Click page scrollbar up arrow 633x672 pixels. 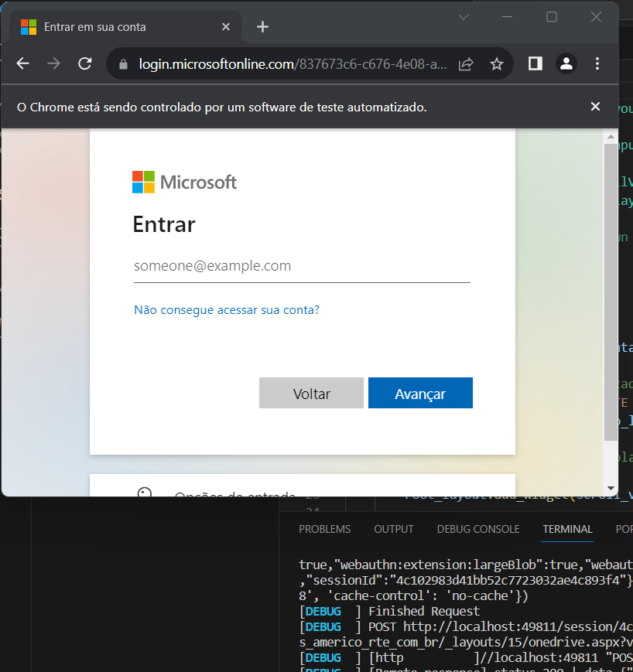click(611, 137)
